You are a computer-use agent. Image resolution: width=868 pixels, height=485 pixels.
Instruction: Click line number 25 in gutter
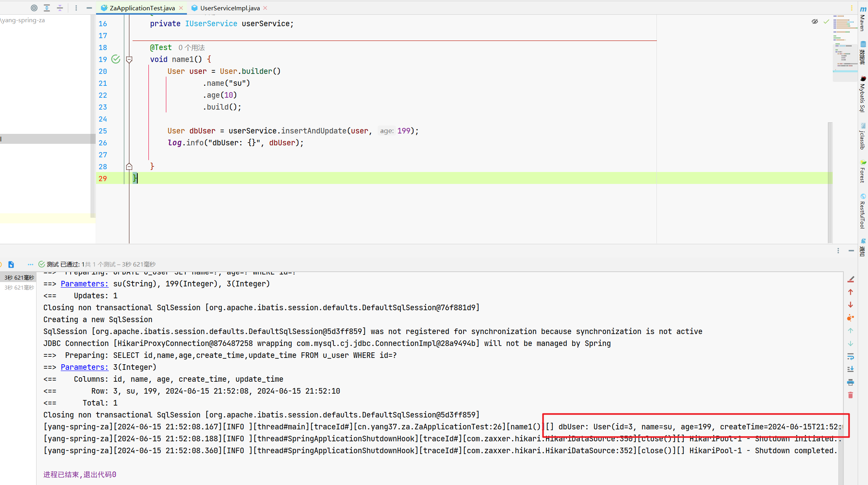click(103, 131)
